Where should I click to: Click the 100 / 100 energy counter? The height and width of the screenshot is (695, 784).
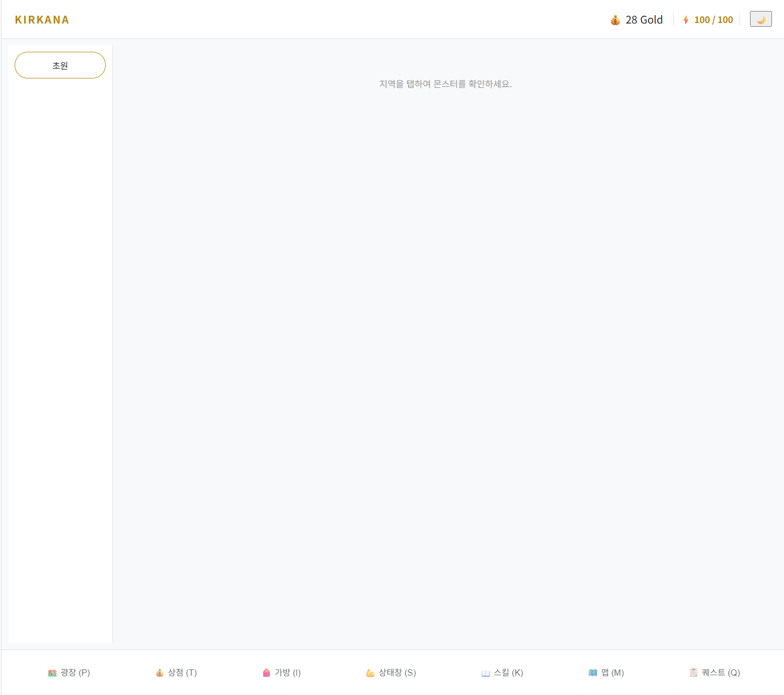coord(713,20)
